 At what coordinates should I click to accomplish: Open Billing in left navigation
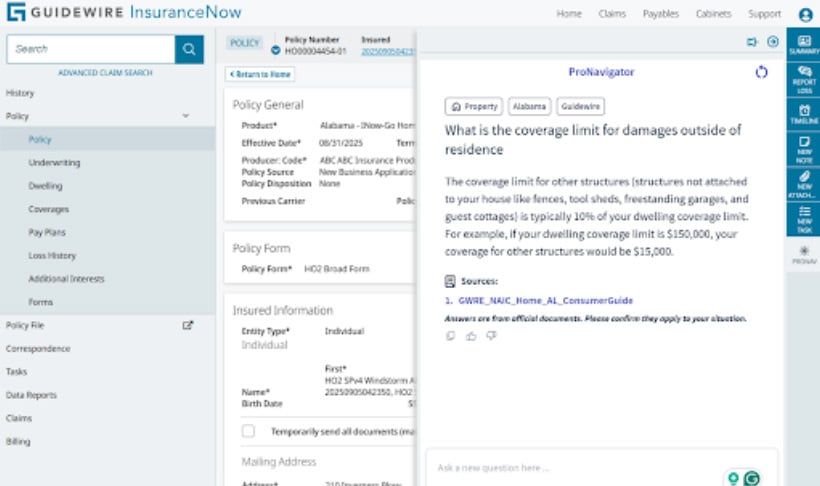18,442
